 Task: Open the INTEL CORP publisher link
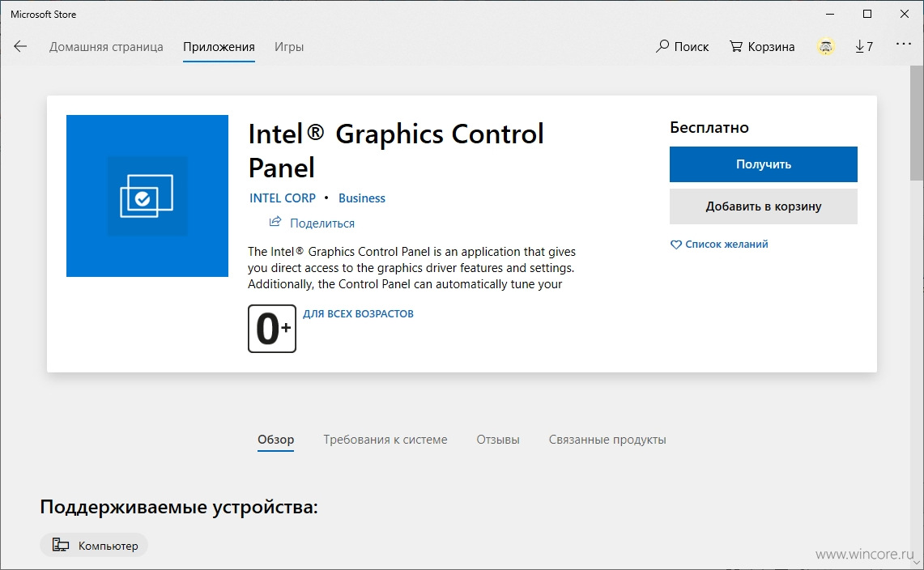(283, 198)
